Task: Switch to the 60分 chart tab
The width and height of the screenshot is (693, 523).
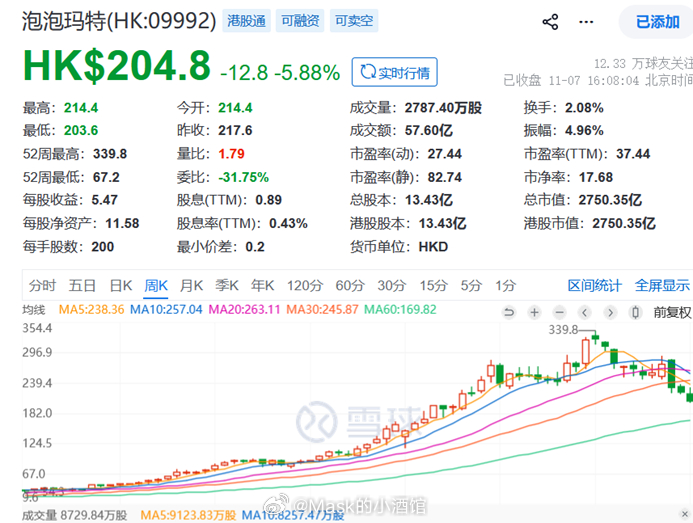Action: pos(350,286)
